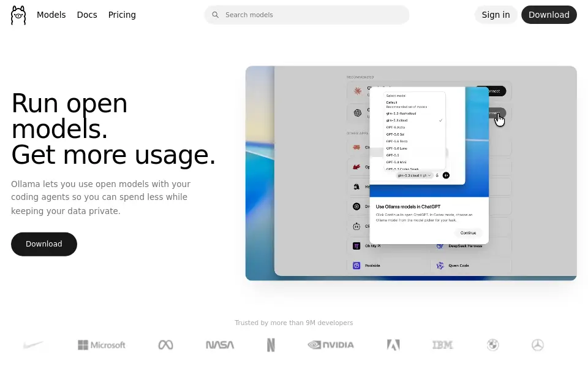Screen dimensions: 588x368
Task: Focus the Search models field
Action: coord(307,15)
